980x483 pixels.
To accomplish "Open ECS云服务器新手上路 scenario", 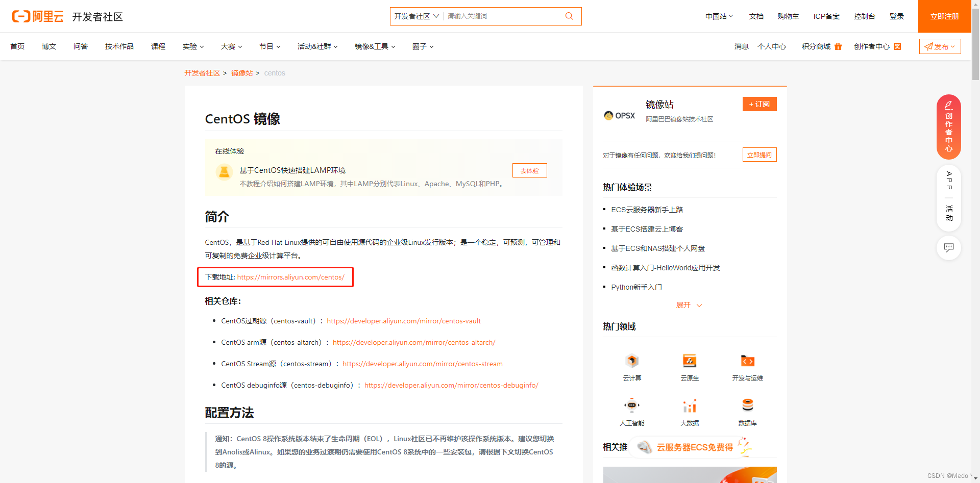I will point(647,210).
